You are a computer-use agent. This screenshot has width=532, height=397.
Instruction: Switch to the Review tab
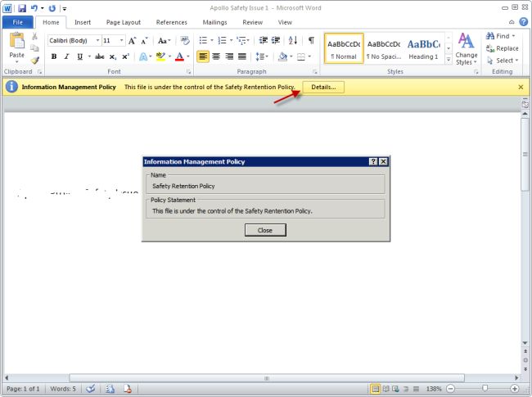pyautogui.click(x=252, y=22)
